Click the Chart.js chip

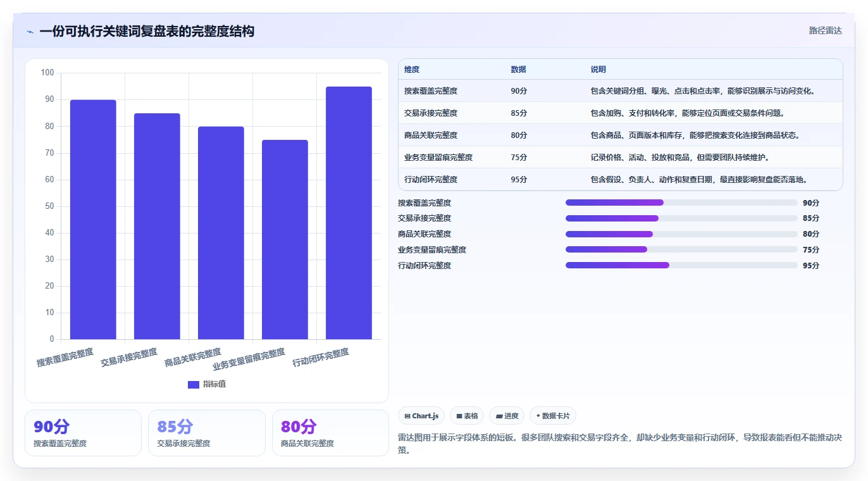point(421,416)
